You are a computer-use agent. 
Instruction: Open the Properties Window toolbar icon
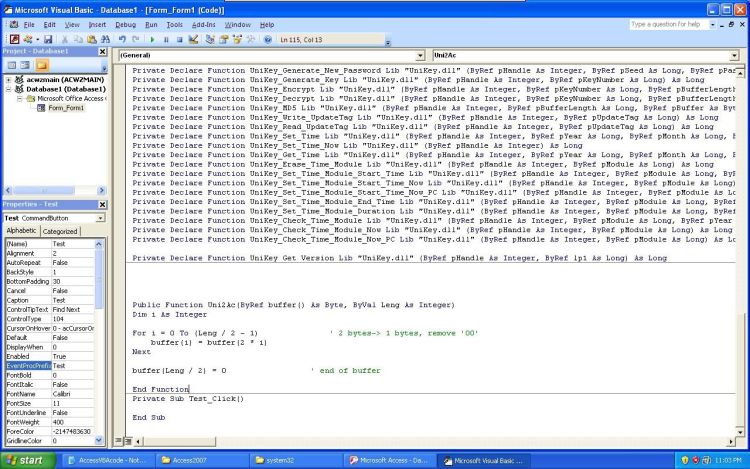(223, 39)
